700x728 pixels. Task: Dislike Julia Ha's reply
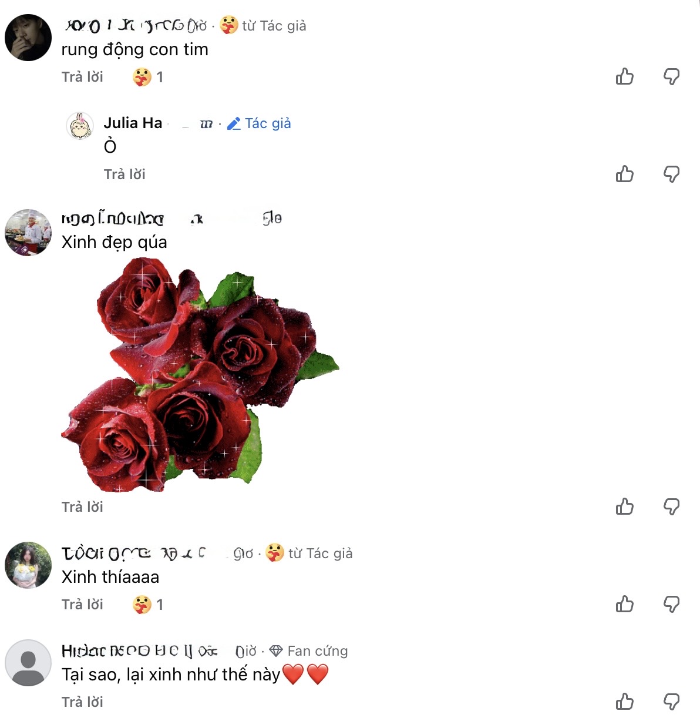coord(671,174)
